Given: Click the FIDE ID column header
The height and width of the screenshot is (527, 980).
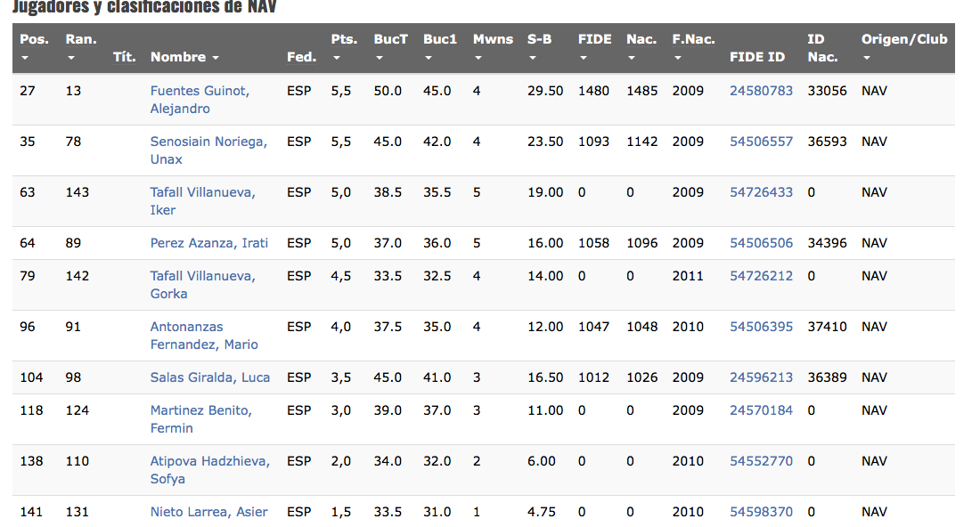Looking at the screenshot, I should tap(756, 57).
